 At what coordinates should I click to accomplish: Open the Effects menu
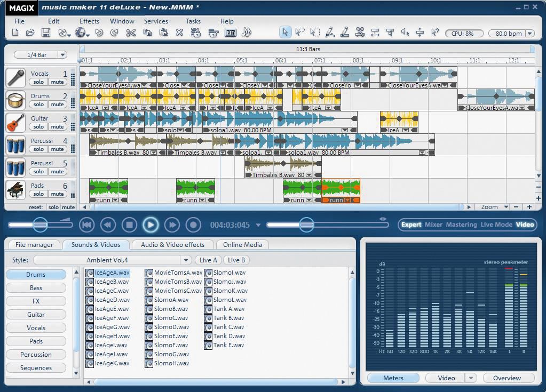pos(89,21)
